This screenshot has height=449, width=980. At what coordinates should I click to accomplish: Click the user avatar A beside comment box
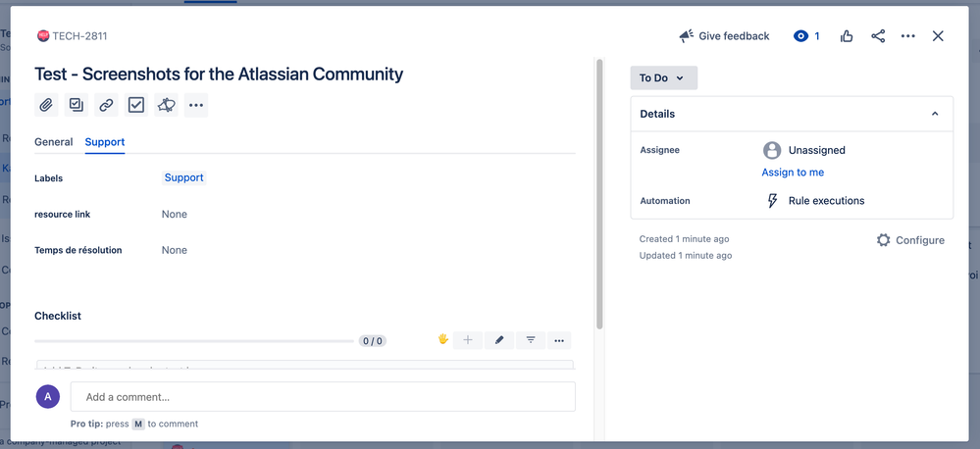48,396
